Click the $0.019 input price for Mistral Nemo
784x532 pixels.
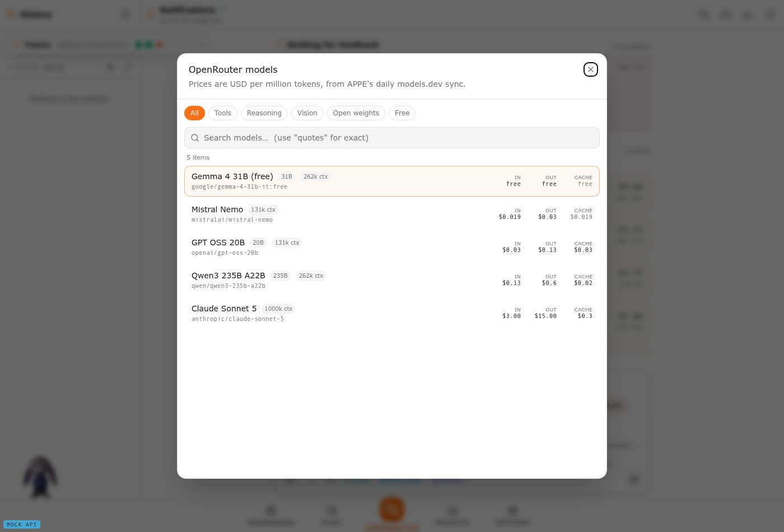click(x=510, y=217)
